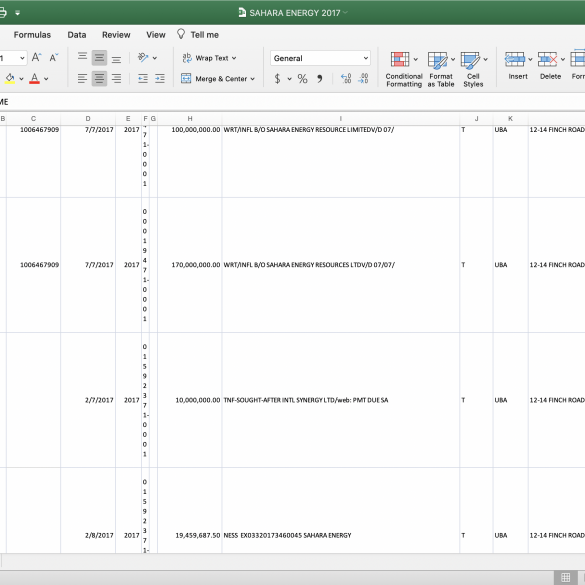Image resolution: width=585 pixels, height=585 pixels.
Task: Select the date cell 2/8/2017
Action: (88, 511)
